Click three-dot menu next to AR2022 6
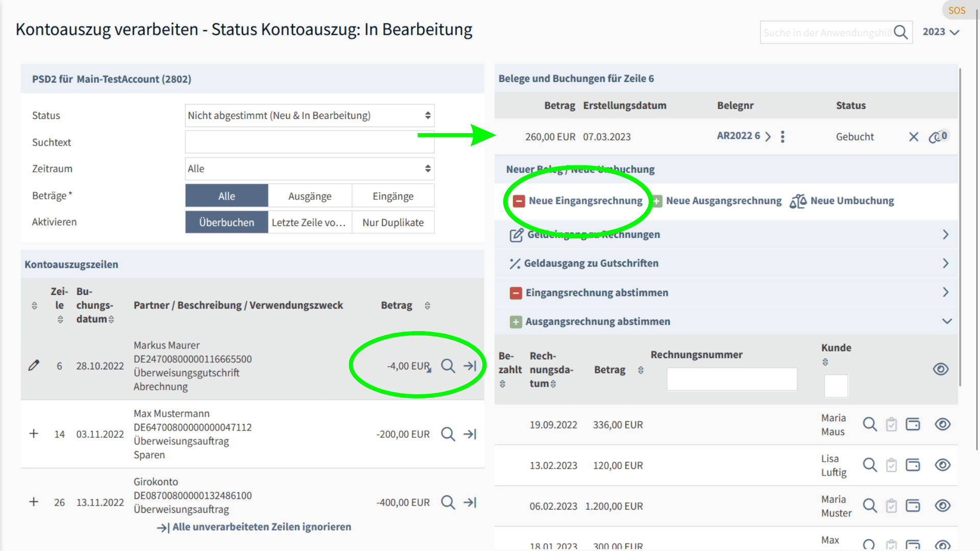 point(782,137)
